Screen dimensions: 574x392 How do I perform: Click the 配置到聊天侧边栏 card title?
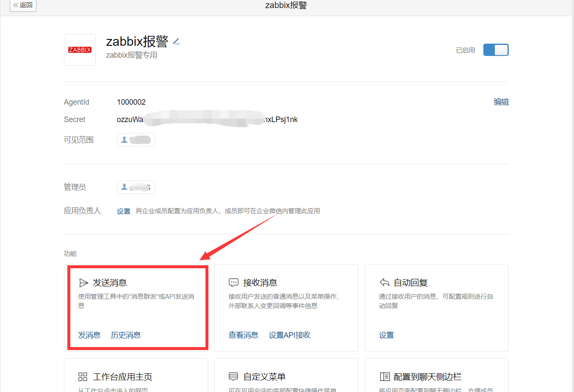click(427, 377)
